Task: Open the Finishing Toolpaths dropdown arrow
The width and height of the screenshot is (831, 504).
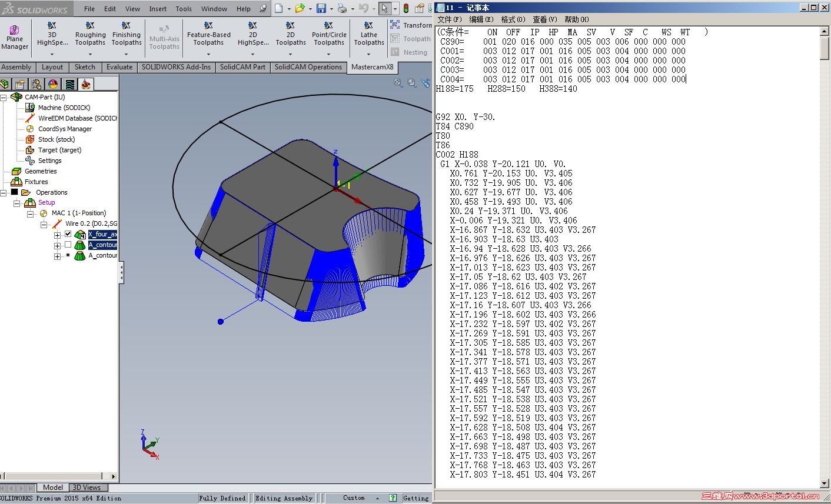Action: [126, 54]
